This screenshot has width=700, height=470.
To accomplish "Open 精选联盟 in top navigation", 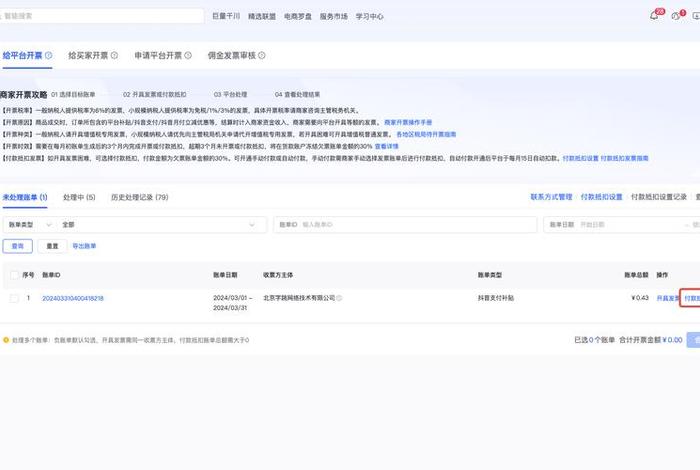I will [x=262, y=16].
